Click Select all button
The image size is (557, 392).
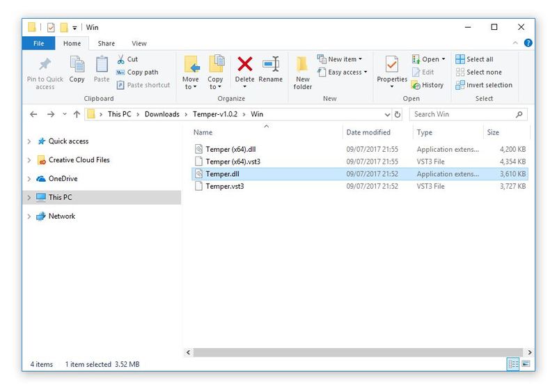(474, 59)
